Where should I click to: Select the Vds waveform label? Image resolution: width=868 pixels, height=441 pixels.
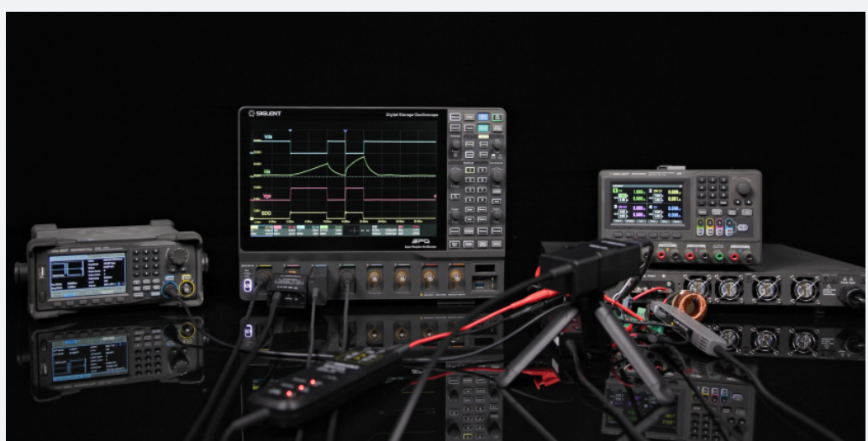(268, 136)
